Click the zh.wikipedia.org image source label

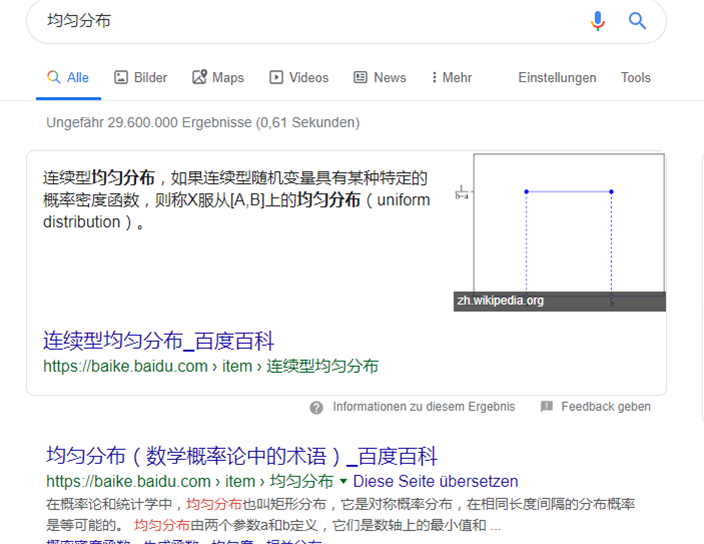point(500,300)
